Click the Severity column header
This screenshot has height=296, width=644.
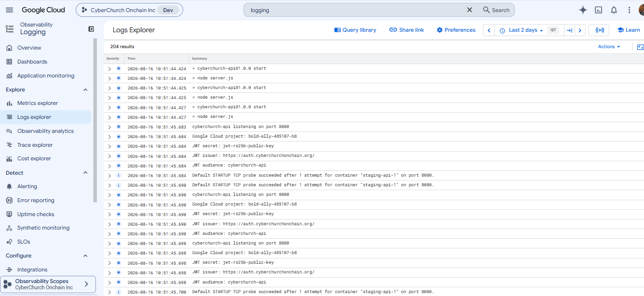[113, 59]
